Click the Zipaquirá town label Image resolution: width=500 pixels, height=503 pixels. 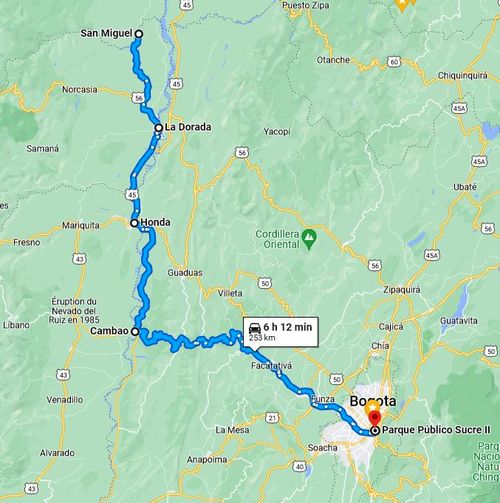tap(401, 290)
